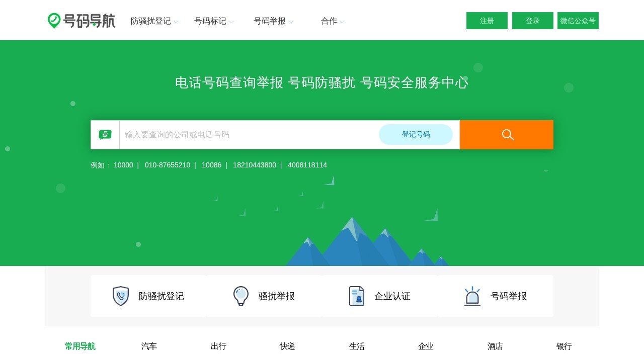644x362 pixels.
Task: Click the 注册 registration button
Action: 487,21
